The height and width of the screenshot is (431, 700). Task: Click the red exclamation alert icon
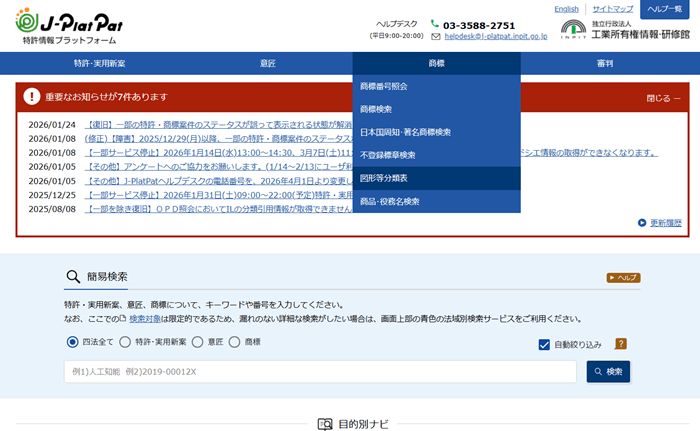click(x=32, y=96)
